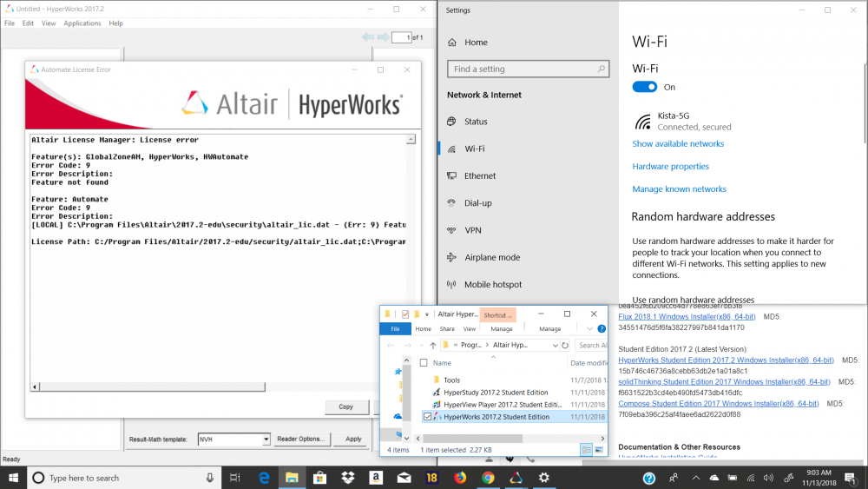The height and width of the screenshot is (489, 868).
Task: Open Flux 2018.1 Windows Installer link
Action: click(687, 317)
